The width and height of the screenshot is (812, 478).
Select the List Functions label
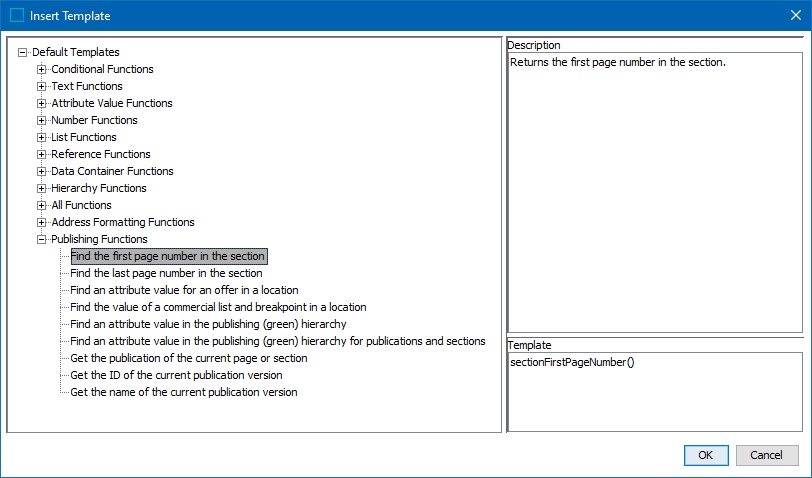pos(83,137)
